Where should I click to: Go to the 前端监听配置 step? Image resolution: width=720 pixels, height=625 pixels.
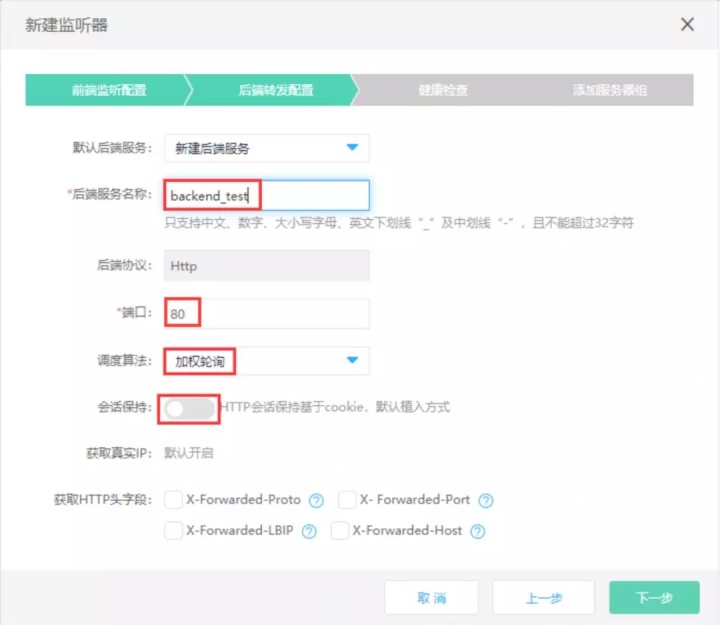point(109,90)
